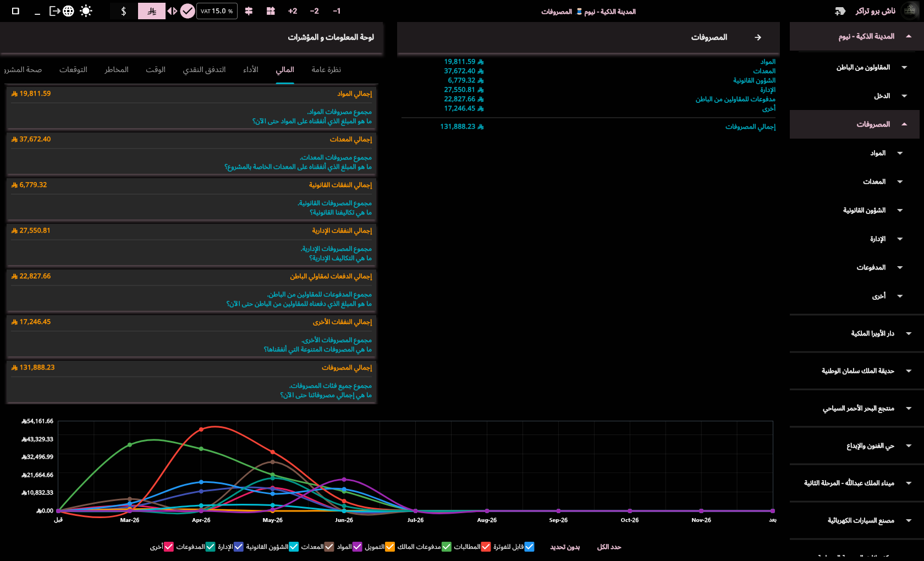The height and width of the screenshot is (561, 924).
Task: Toggle the قابل للفوترة legend checkbox
Action: click(x=529, y=547)
